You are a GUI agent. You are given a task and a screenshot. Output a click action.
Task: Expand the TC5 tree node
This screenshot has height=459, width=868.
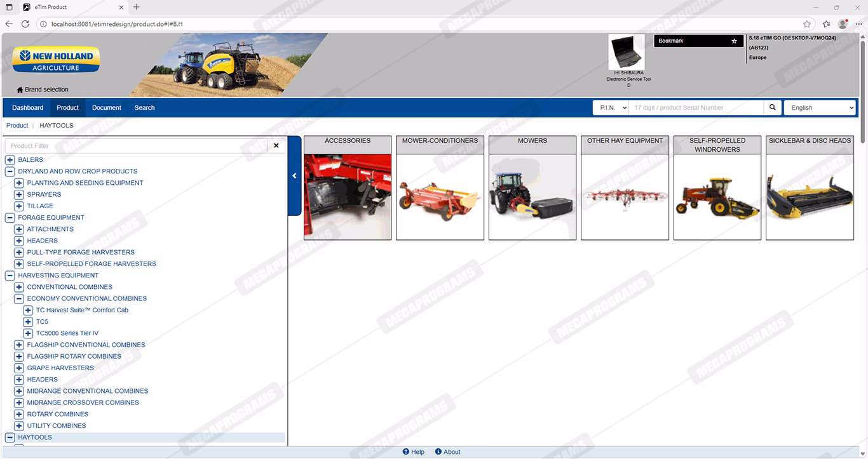click(28, 322)
